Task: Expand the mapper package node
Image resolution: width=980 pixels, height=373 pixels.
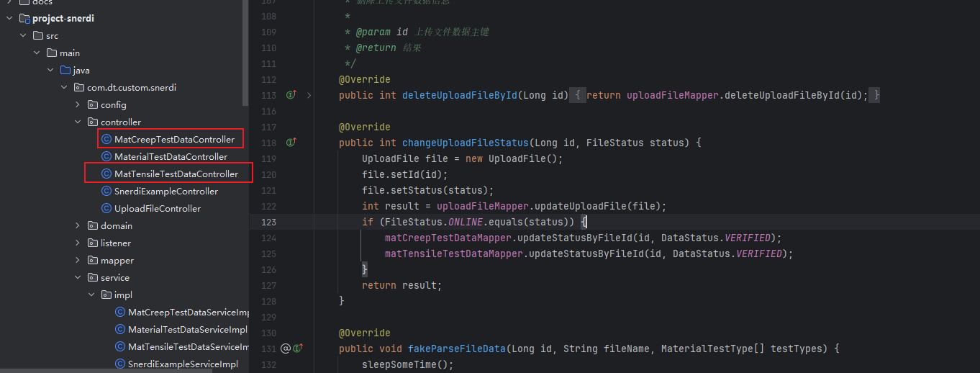Action: click(78, 260)
